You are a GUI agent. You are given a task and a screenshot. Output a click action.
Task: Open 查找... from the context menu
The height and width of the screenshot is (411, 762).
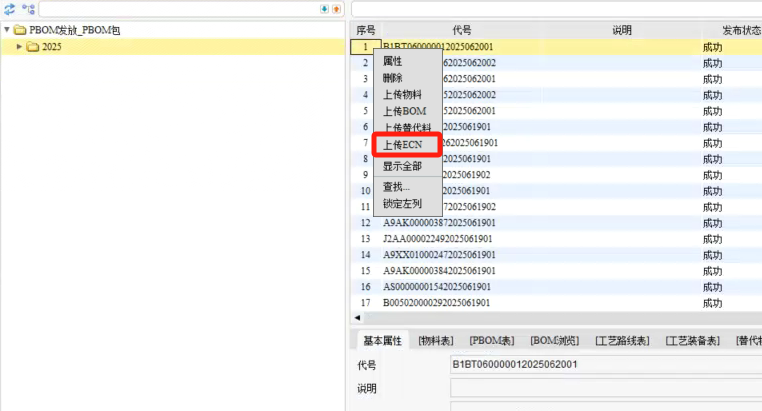[x=397, y=187]
